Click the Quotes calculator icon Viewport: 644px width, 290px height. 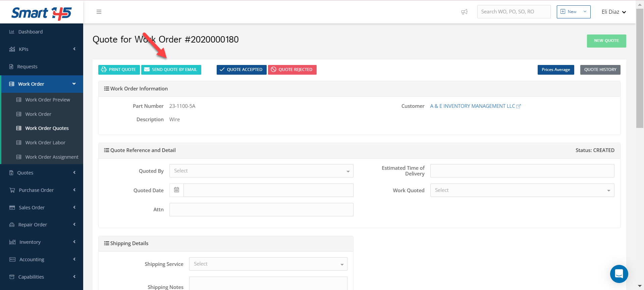11,173
